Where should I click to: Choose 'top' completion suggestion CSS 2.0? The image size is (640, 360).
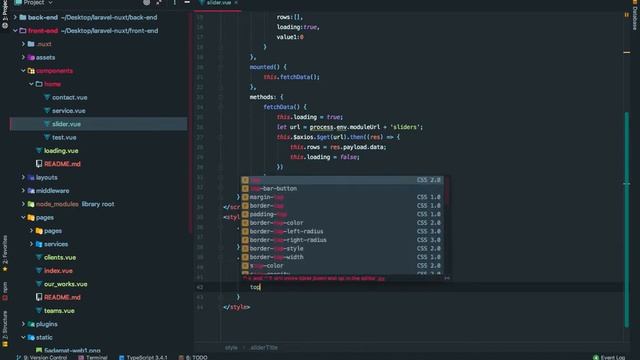click(342, 180)
